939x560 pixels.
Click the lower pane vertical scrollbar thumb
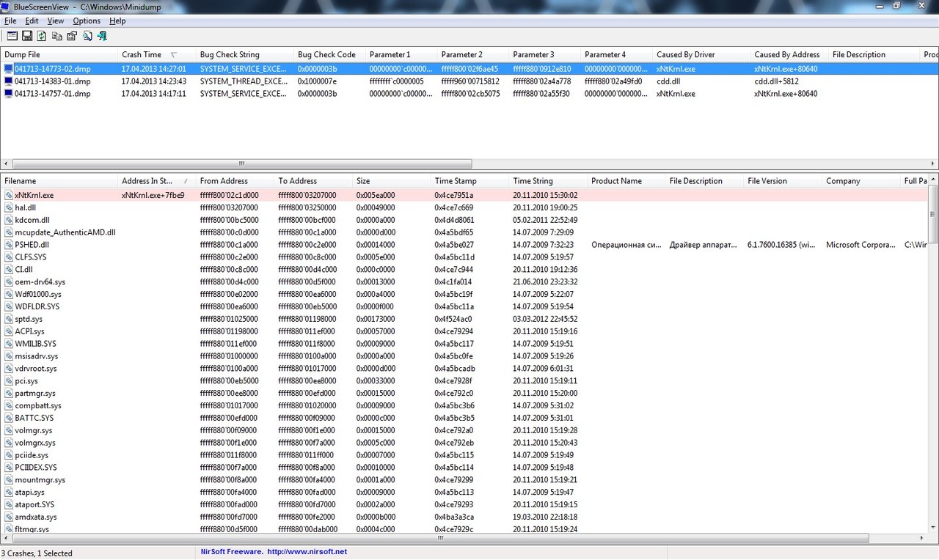click(x=933, y=214)
